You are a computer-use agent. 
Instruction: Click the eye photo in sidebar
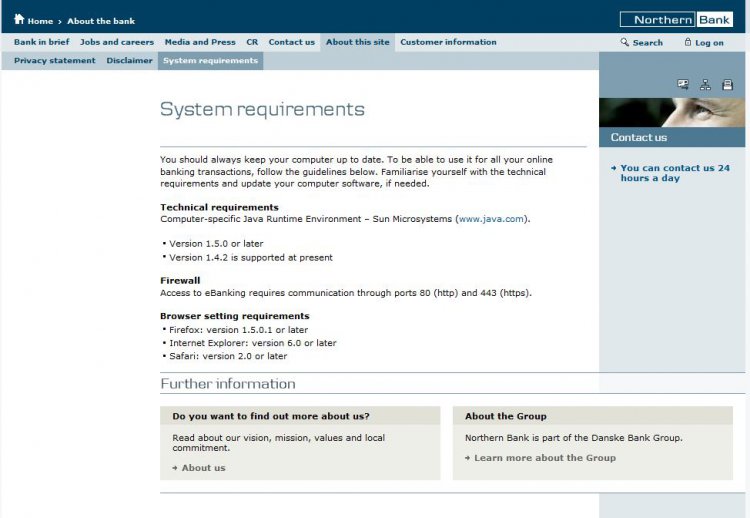click(x=672, y=112)
